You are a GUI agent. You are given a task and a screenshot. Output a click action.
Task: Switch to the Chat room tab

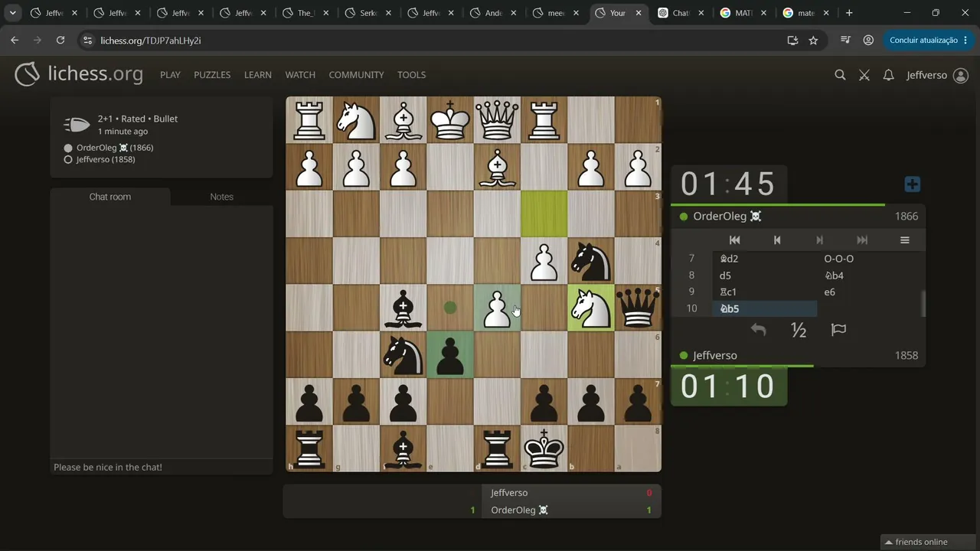(x=110, y=197)
